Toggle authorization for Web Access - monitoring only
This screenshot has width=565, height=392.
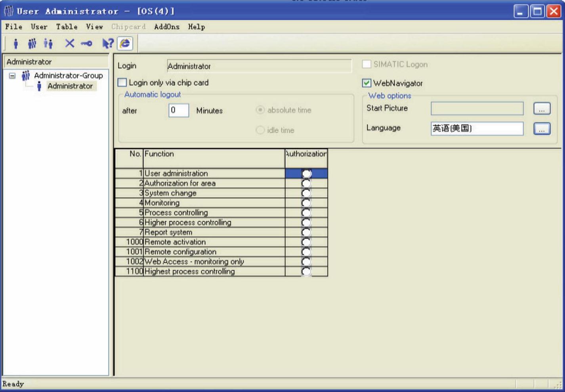[x=306, y=262]
